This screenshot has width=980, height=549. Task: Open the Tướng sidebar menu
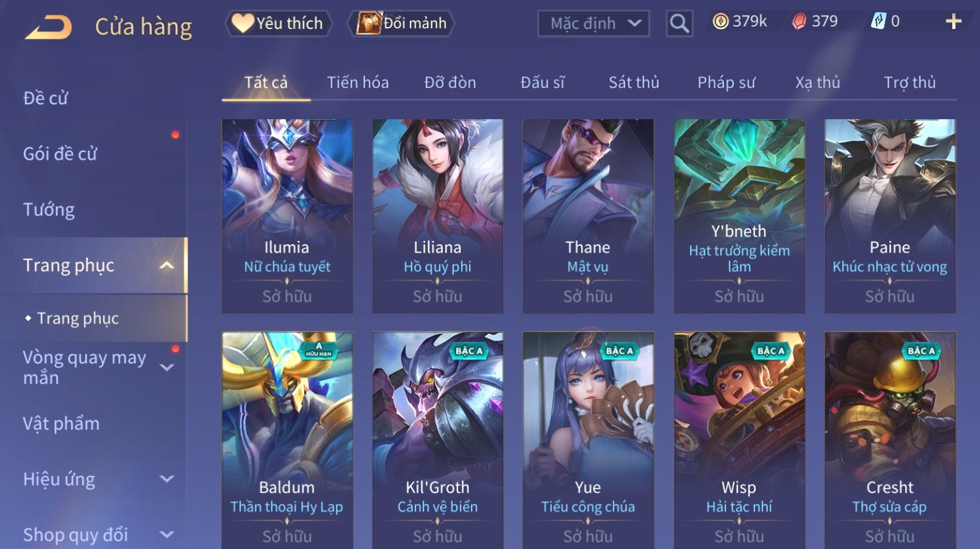pos(49,209)
